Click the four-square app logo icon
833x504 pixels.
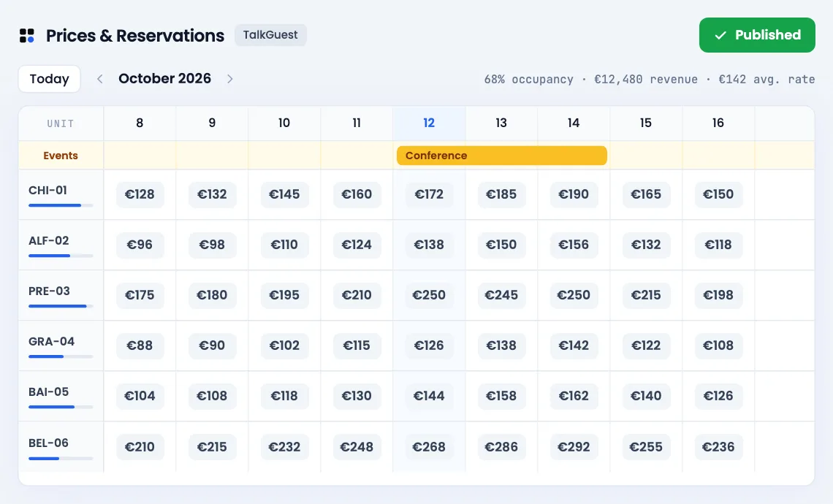26,36
